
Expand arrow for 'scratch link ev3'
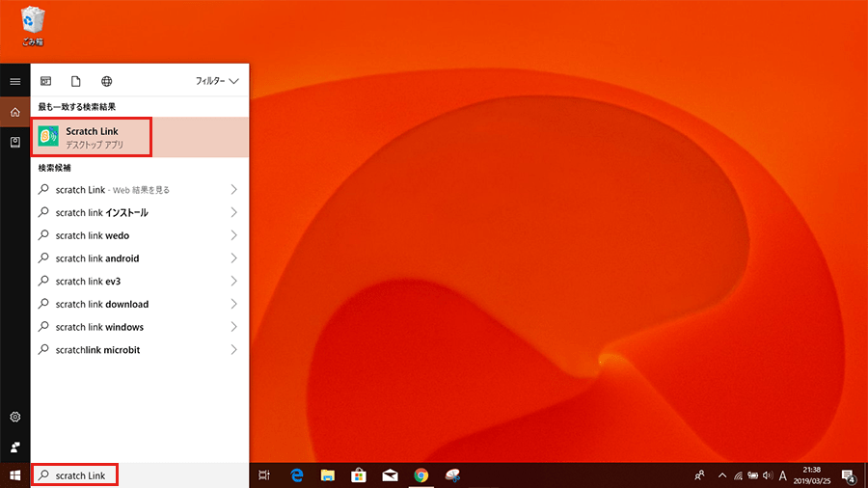tap(233, 281)
